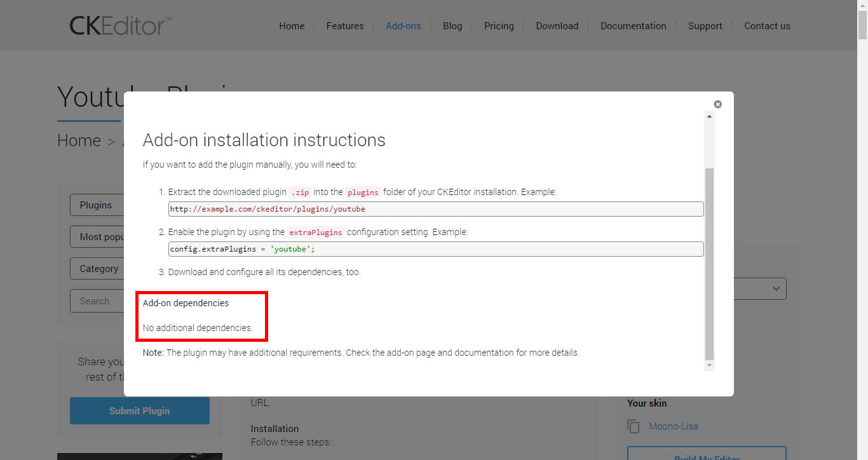Viewport: 868px width, 460px height.
Task: Close the installation instructions dialog
Action: tap(717, 104)
